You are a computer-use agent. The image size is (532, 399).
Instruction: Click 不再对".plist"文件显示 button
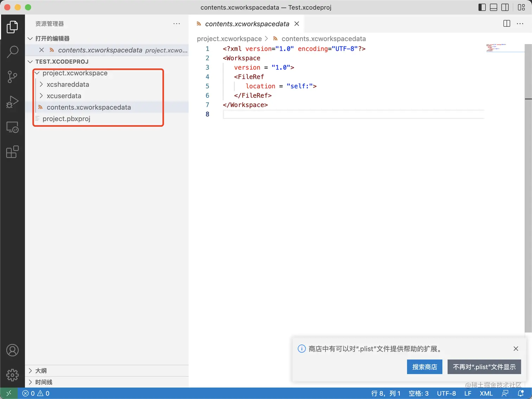(484, 367)
